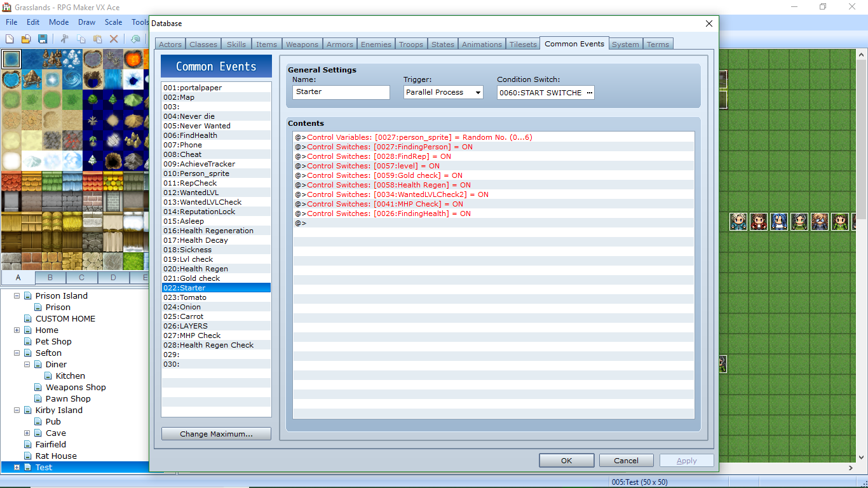868x488 pixels.
Task: Collapse the Sefton map tree node
Action: 17,353
